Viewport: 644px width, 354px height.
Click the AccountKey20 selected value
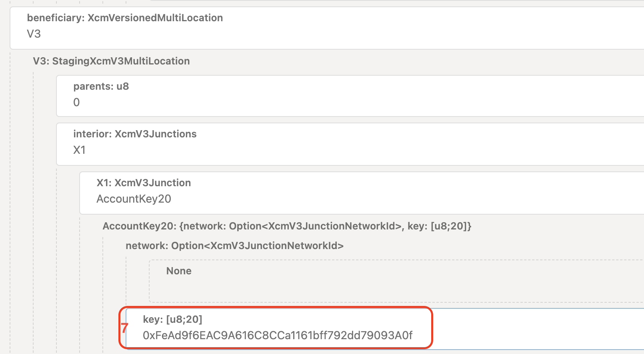134,199
